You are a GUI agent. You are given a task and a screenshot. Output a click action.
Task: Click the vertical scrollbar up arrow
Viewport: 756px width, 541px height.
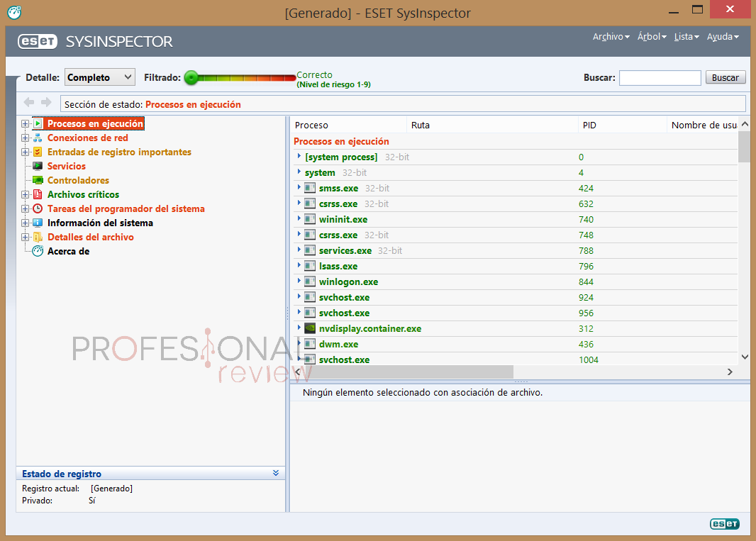tap(745, 124)
